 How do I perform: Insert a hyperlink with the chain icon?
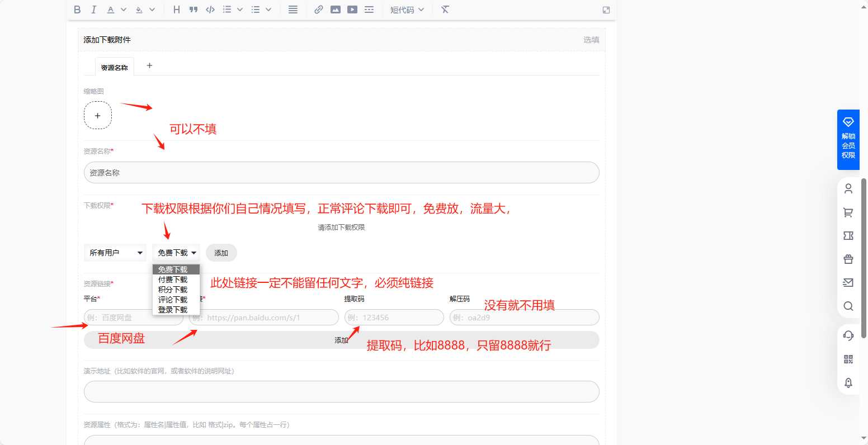point(319,10)
